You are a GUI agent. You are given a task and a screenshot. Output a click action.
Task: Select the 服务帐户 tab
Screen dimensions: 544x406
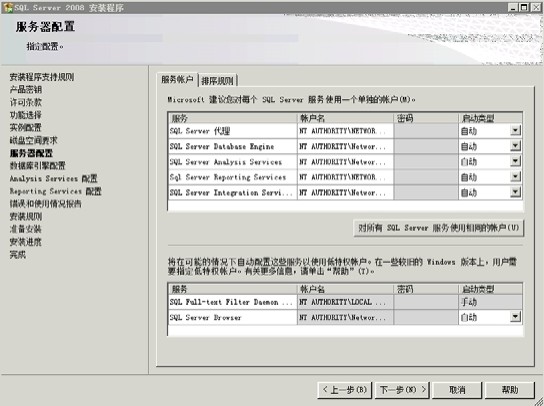(x=177, y=79)
